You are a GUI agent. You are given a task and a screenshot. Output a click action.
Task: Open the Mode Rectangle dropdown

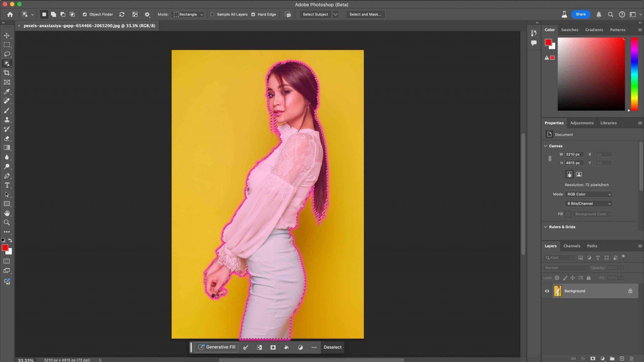pyautogui.click(x=188, y=14)
